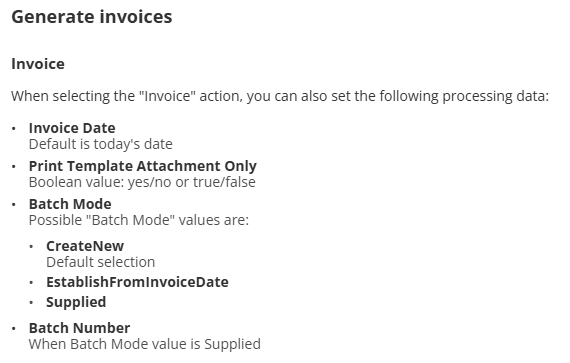570x363 pixels.
Task: Click the Invoice Date term
Action: pyautogui.click(x=72, y=128)
